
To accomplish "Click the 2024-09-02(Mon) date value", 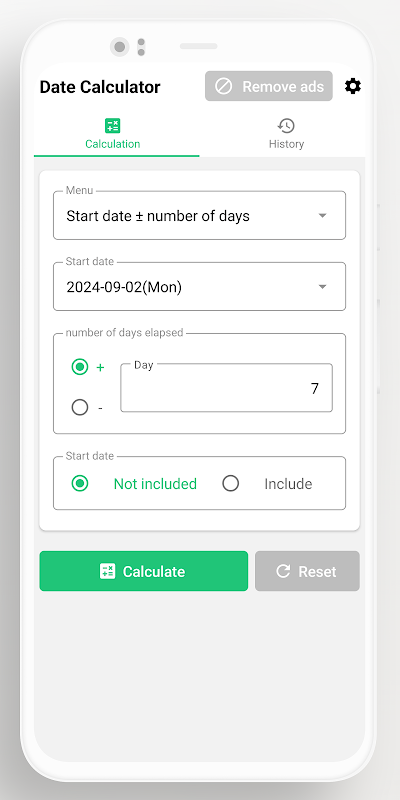I will 124,287.
